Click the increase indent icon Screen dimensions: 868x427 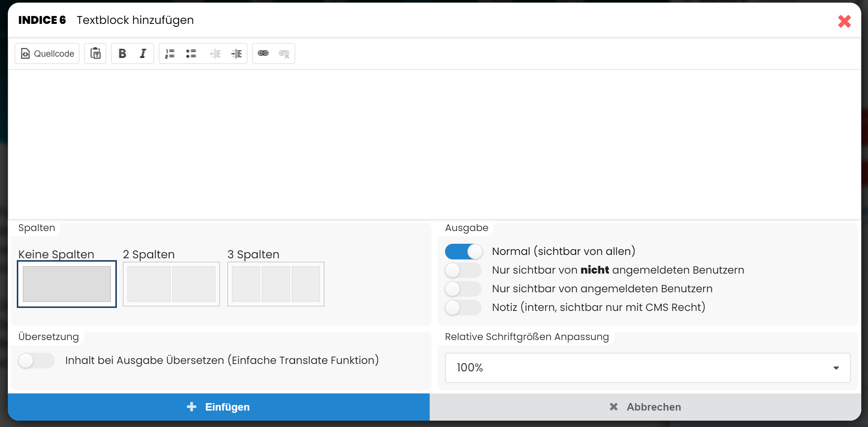(x=236, y=54)
